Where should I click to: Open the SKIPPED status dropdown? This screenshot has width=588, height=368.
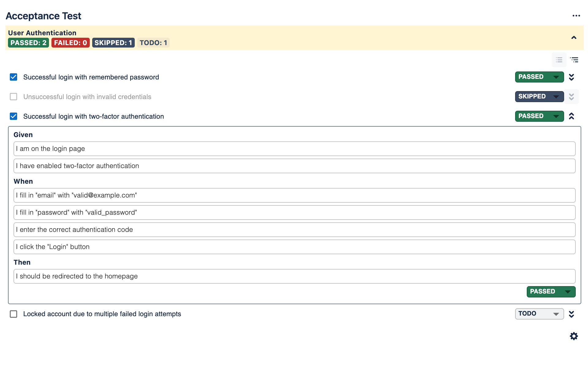click(x=539, y=96)
